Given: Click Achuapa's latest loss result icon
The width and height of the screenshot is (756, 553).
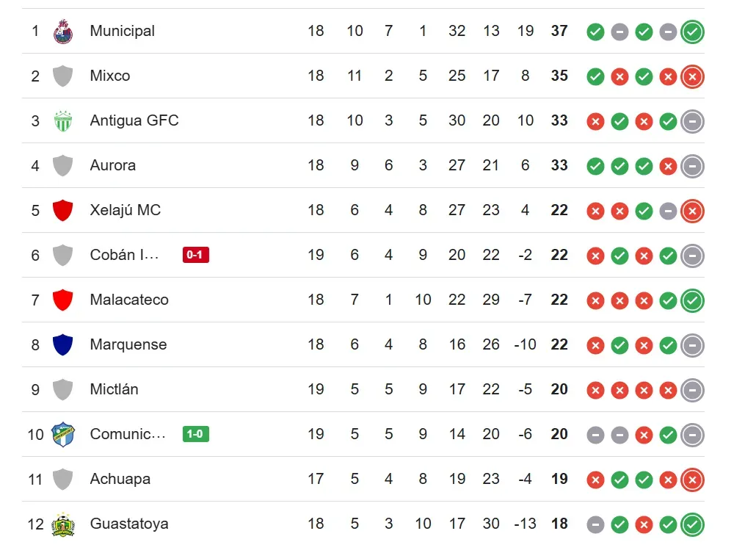Looking at the screenshot, I should (692, 480).
